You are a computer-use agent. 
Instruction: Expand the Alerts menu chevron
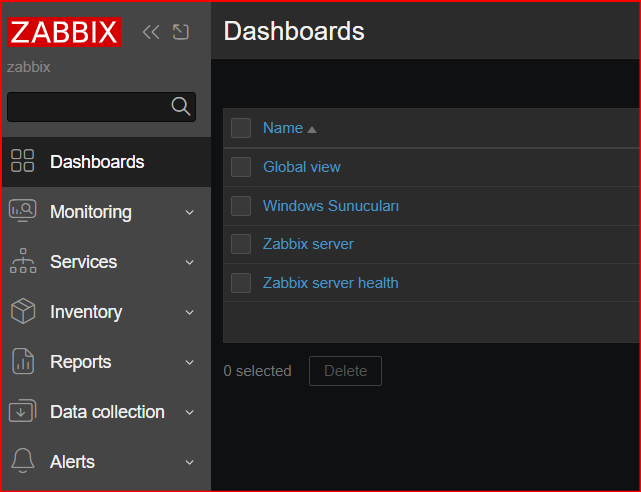coord(189,463)
